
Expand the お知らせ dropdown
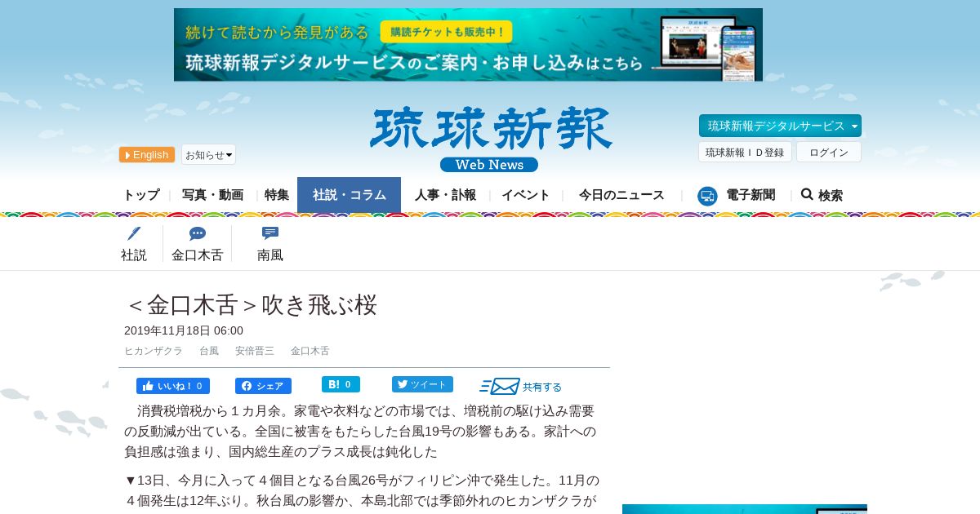click(208, 154)
